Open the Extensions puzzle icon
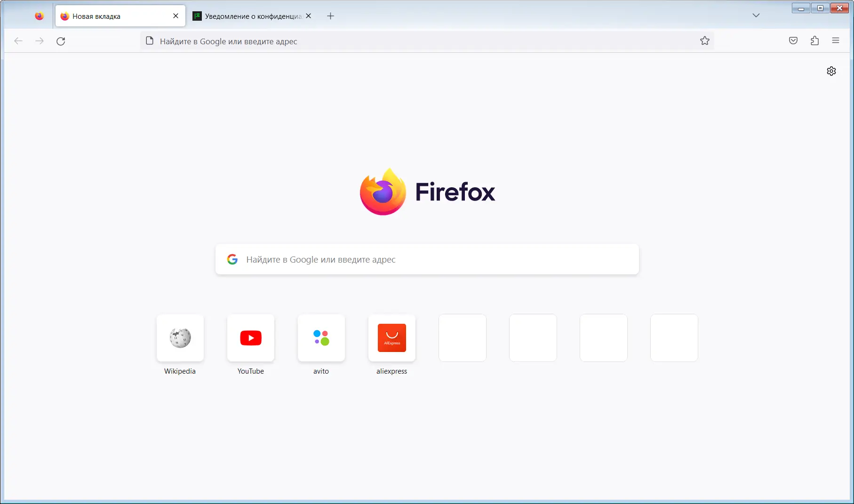 click(x=815, y=41)
